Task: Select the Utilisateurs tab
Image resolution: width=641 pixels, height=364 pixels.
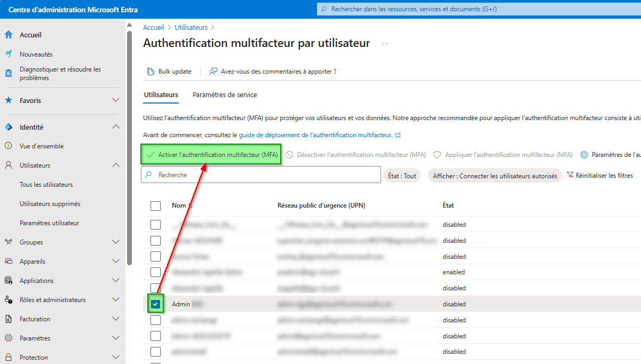Action: (x=161, y=94)
